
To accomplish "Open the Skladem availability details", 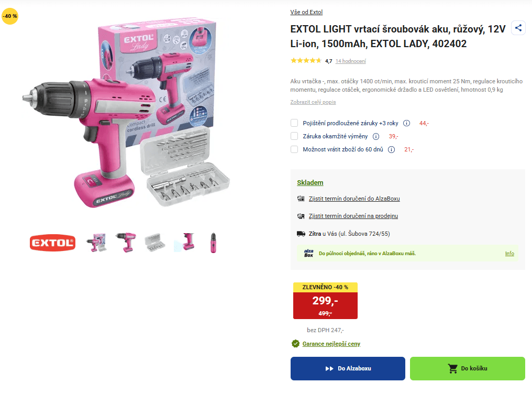I will [310, 182].
